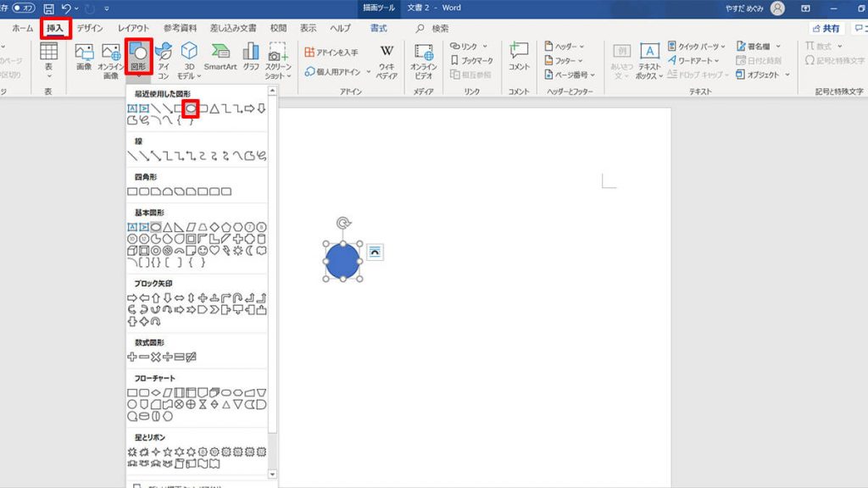Click the rotation handle above the circle
Viewport: 868px width, 488px height.
342,224
